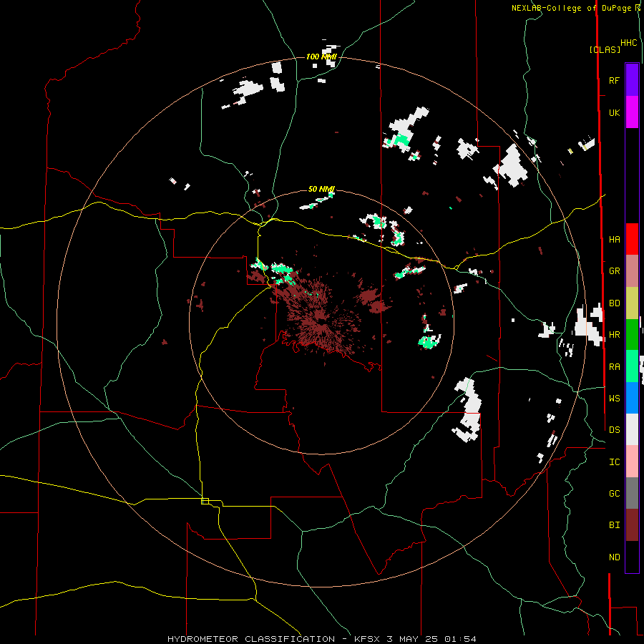Image resolution: width=644 pixels, height=644 pixels.
Task: Pick the HR green legend swatch
Action: click(632, 335)
